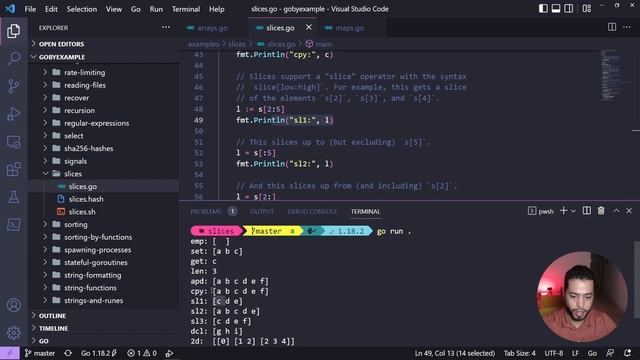Open the Explorer view in activity bar
This screenshot has height=360, width=640.
(13, 31)
